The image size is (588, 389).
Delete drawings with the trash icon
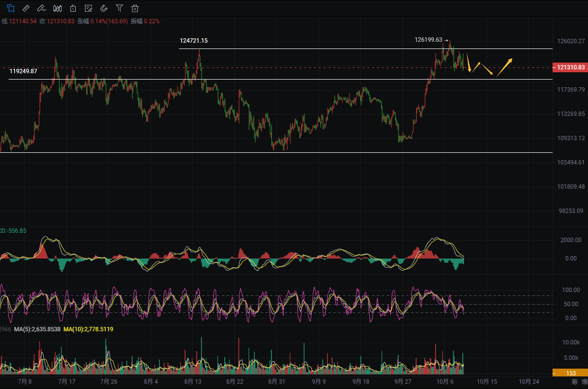[x=135, y=8]
